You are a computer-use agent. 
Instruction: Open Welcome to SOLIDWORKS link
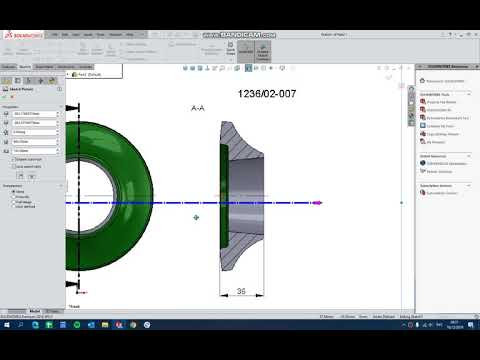coord(442,81)
